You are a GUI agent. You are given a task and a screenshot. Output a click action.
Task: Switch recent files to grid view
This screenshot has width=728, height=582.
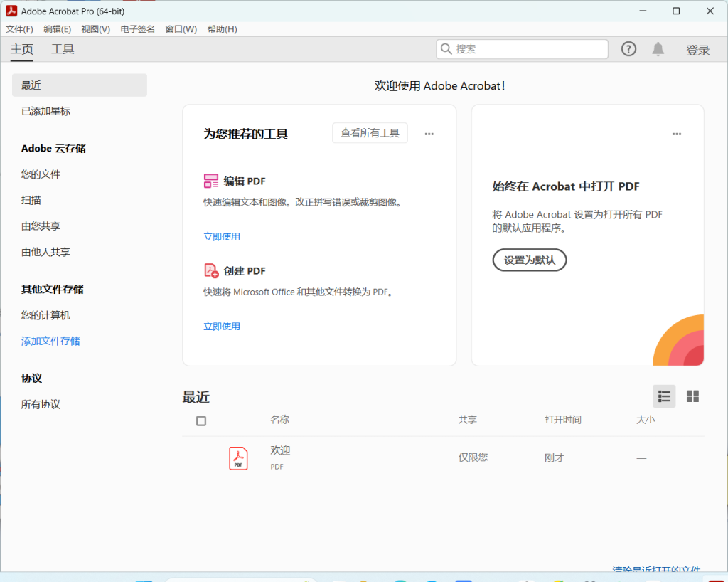point(692,396)
